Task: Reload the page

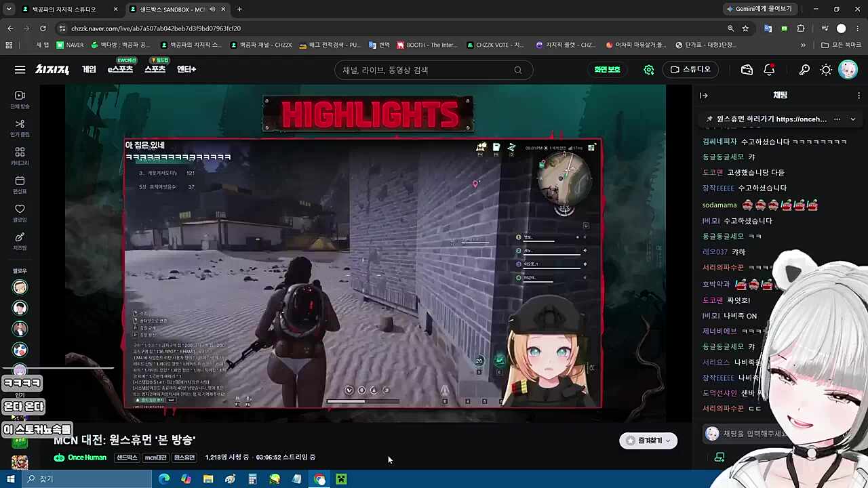Action: (43, 28)
